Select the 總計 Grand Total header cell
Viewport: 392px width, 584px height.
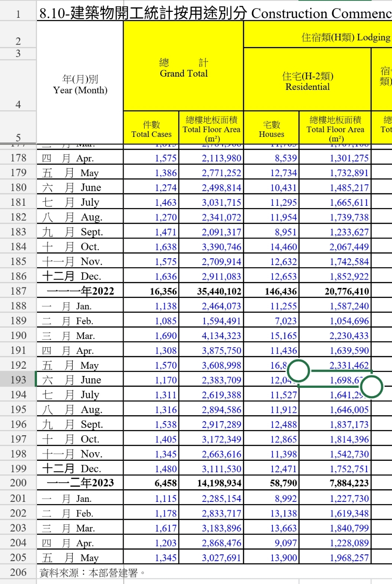(x=183, y=66)
